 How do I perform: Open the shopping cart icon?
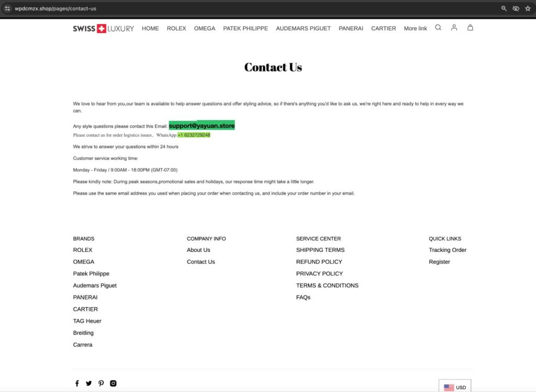coord(470,28)
